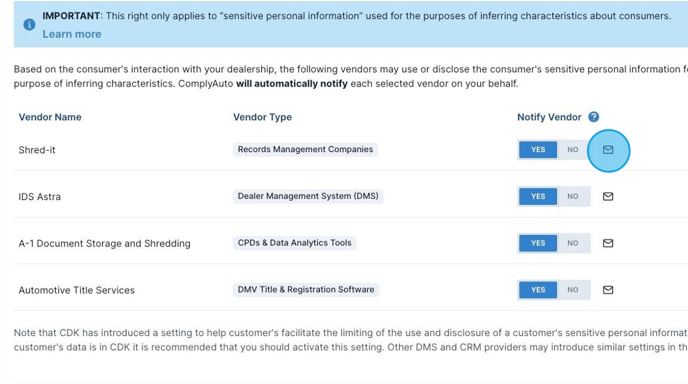Select YES for Automotive Title Services
This screenshot has height=384, width=688.
point(538,290)
